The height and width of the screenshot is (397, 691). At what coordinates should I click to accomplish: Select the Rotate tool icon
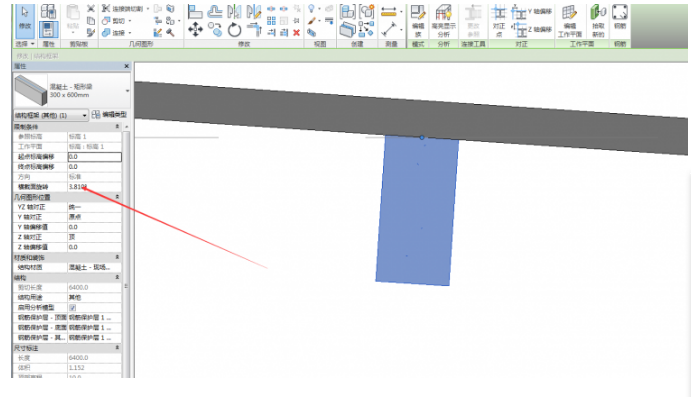point(234,30)
